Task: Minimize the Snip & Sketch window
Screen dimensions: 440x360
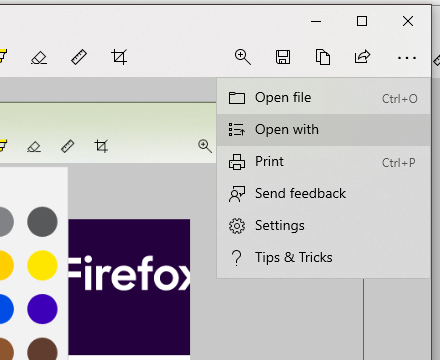Action: (x=316, y=22)
